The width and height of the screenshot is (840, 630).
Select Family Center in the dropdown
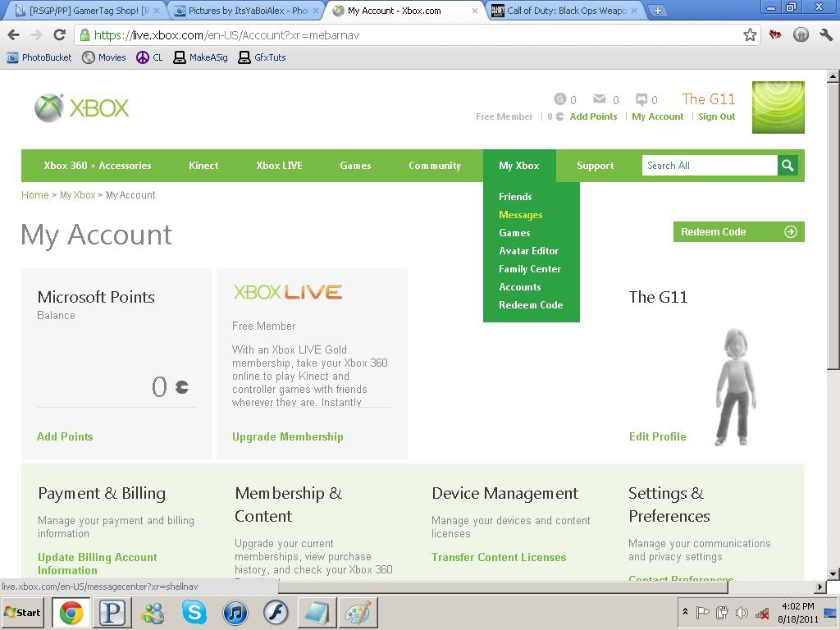[x=530, y=269]
